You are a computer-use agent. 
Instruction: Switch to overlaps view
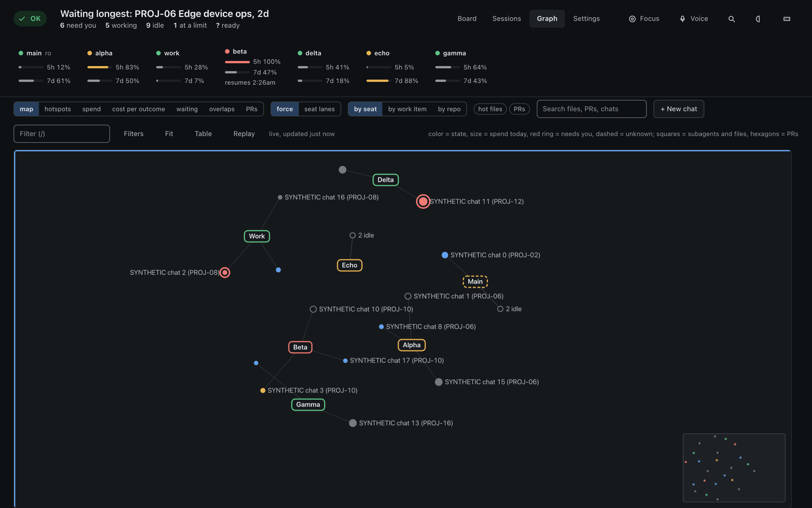coord(222,109)
